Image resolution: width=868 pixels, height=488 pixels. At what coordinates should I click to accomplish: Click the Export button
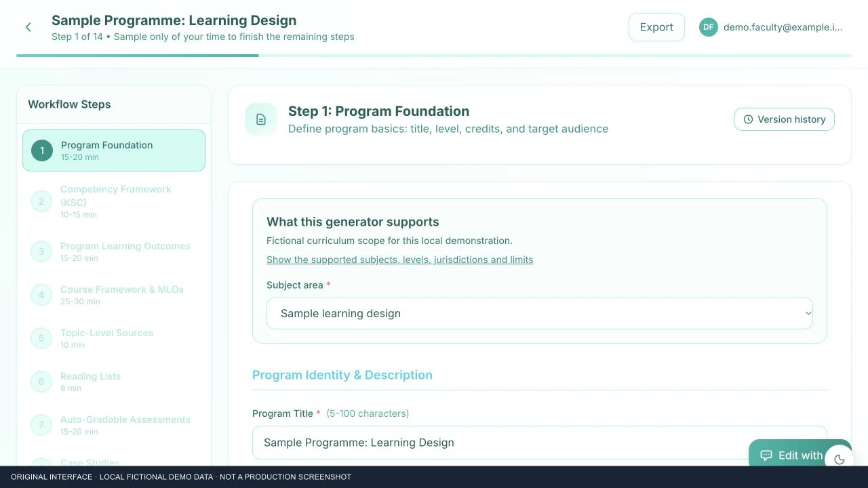656,27
